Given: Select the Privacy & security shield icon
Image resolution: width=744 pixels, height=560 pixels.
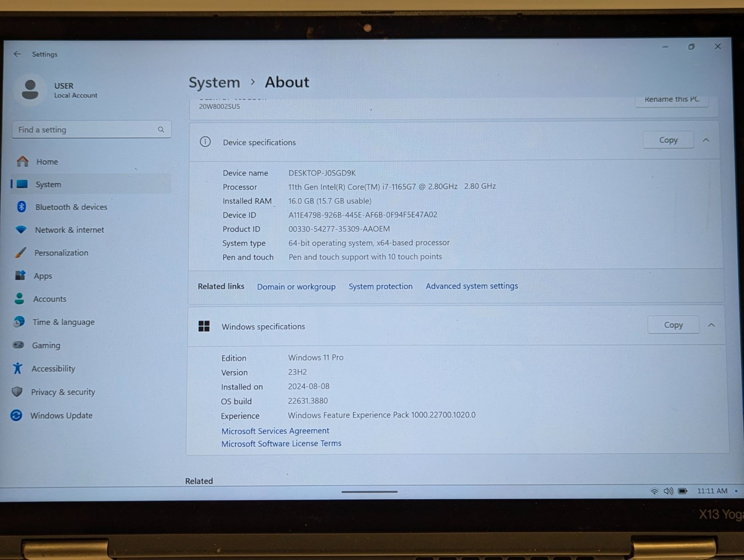Looking at the screenshot, I should 17,391.
